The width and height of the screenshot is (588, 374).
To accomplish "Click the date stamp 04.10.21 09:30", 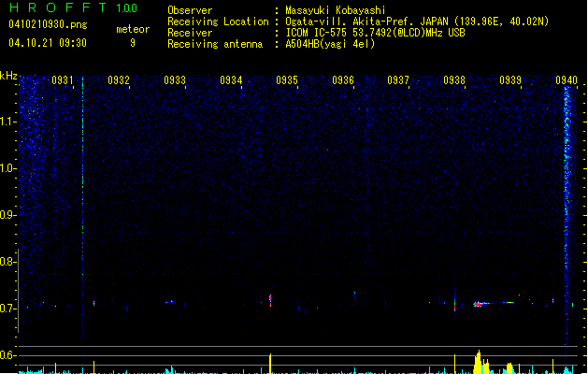I will [x=48, y=43].
